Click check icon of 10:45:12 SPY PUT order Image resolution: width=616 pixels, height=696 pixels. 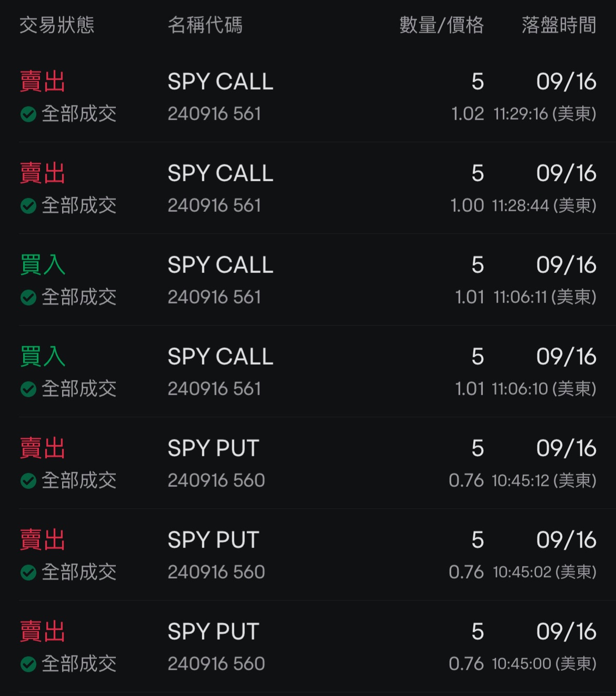click(28, 481)
